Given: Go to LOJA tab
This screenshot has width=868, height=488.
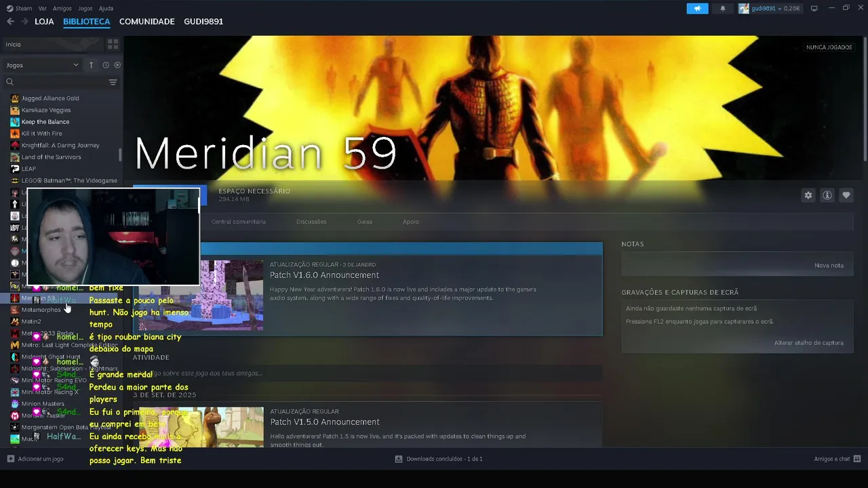Looking at the screenshot, I should [44, 22].
